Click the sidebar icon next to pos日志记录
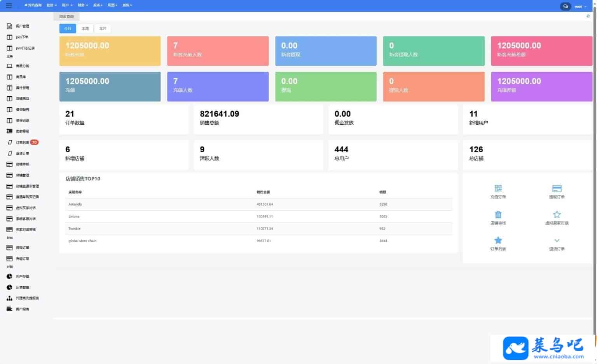This screenshot has width=597, height=364. click(x=10, y=48)
